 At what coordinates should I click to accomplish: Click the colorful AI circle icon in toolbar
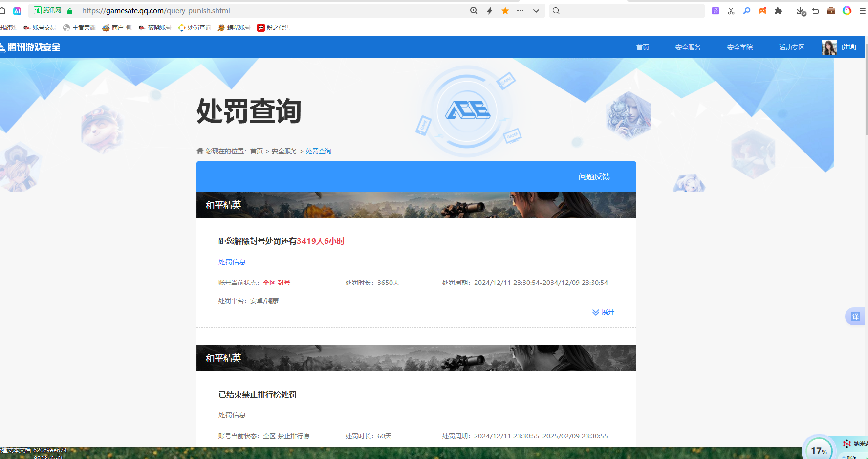847,11
